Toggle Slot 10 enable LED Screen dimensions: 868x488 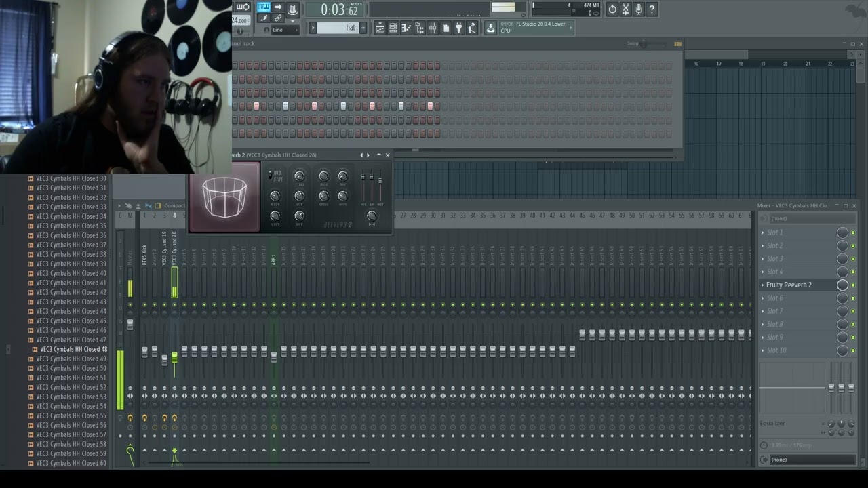[853, 350]
